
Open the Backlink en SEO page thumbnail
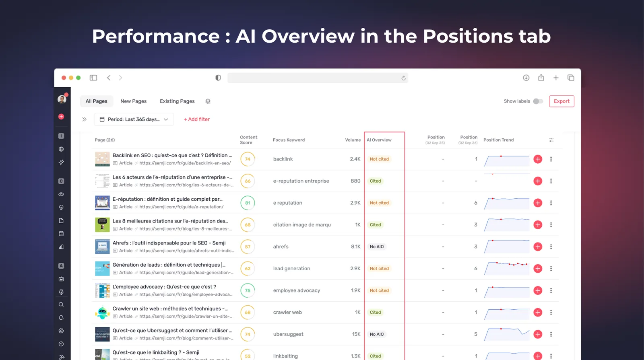pos(102,159)
